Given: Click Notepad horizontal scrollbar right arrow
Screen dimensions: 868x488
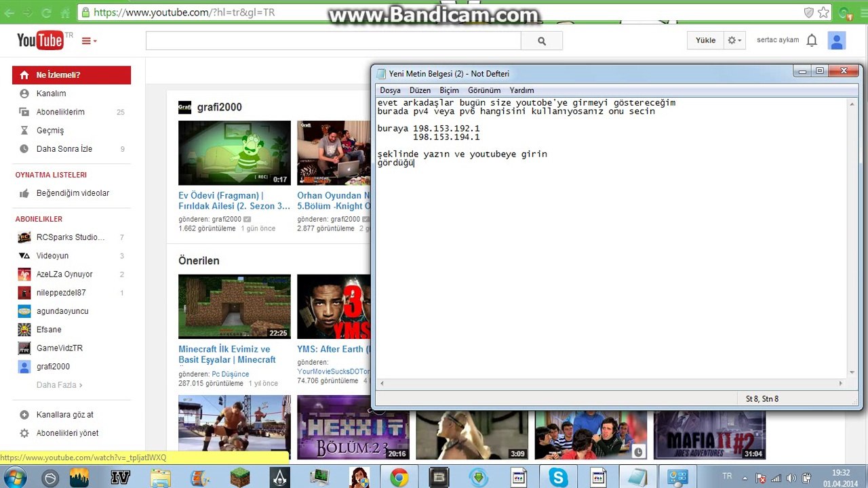Looking at the screenshot, I should pyautogui.click(x=840, y=384).
